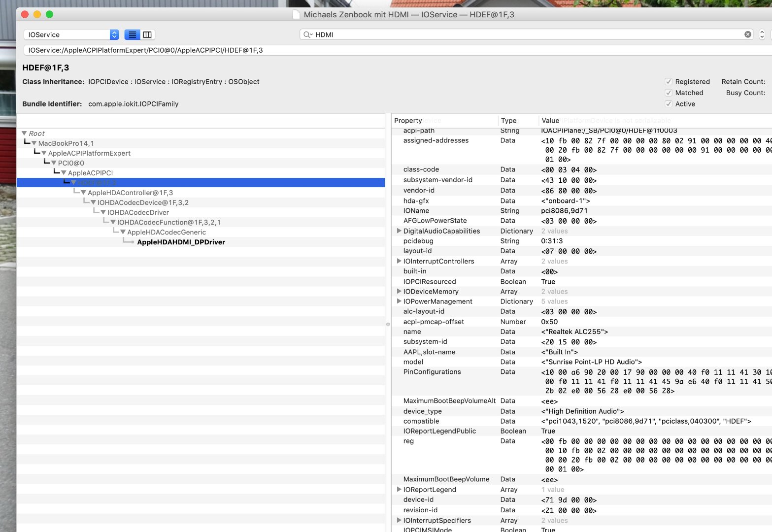This screenshot has height=532, width=772.
Task: Collapse the AppleHDACodecGeneric node
Action: click(123, 232)
